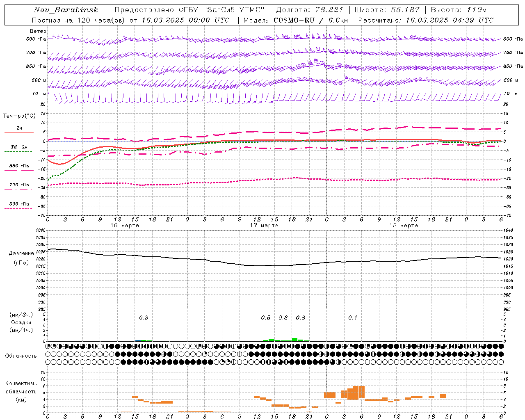Click the 'Долгота: 78.221' longitude value
Image resolution: width=525 pixels, height=420 pixels.
coord(309,10)
